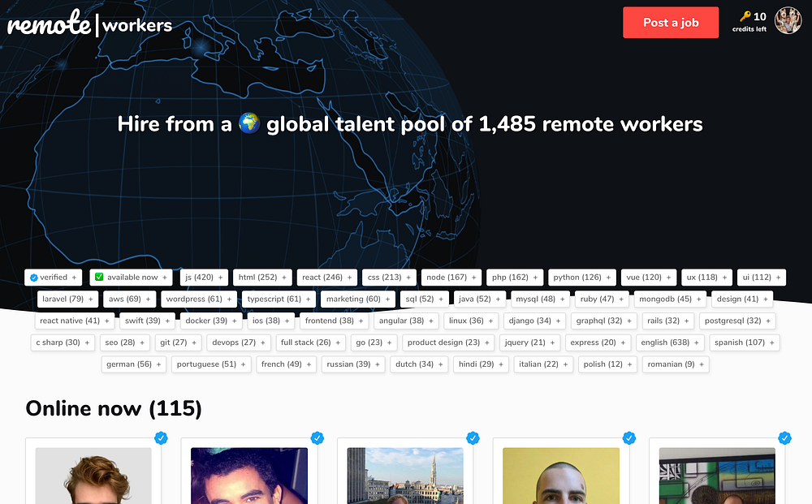Toggle the available now filter
The image size is (812, 504).
[x=131, y=278]
